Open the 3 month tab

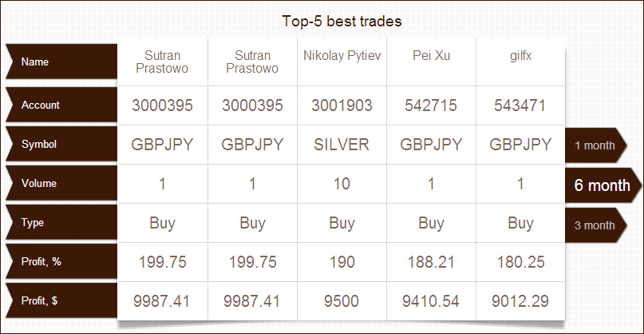595,225
